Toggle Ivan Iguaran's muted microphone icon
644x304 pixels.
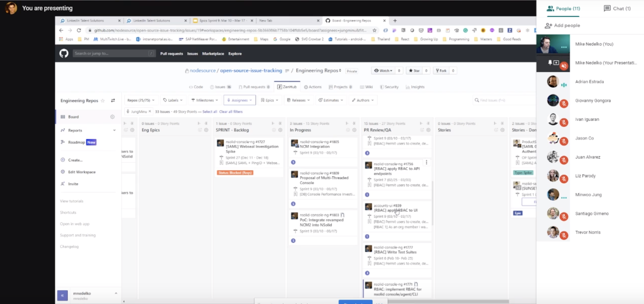564,122
